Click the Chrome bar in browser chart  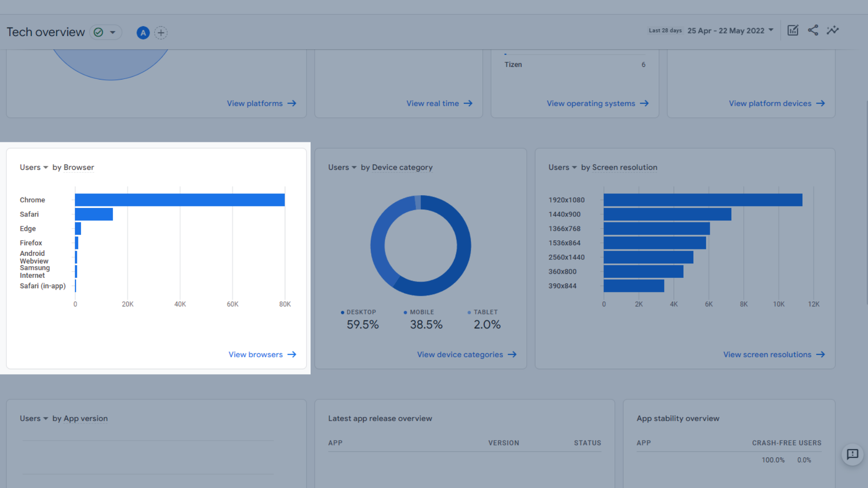pyautogui.click(x=179, y=200)
